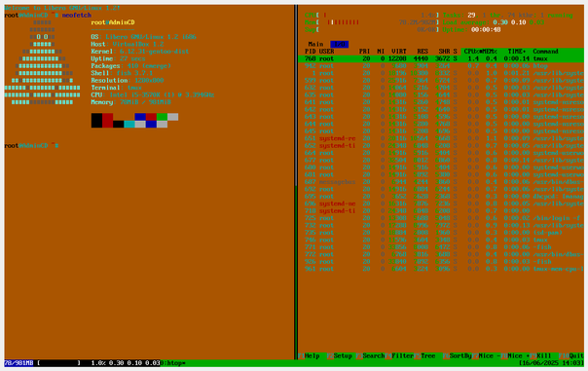Click the PID column header
588x371 pixels.
pos(311,52)
